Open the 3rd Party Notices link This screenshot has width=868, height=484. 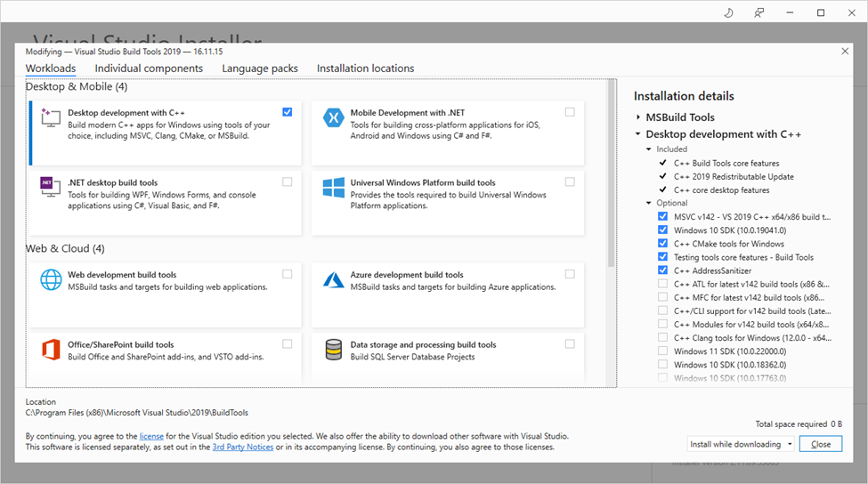(x=243, y=447)
